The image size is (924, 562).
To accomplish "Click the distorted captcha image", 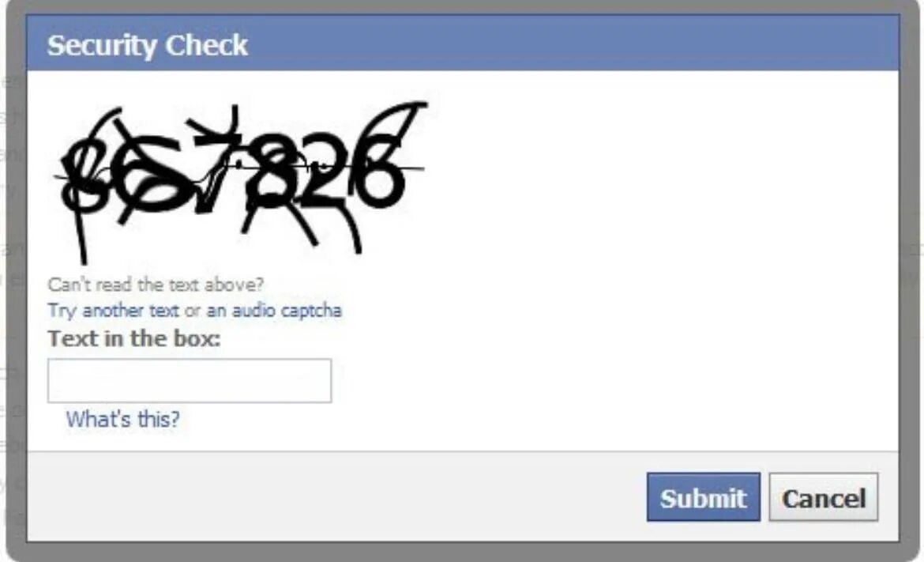I will [240, 182].
